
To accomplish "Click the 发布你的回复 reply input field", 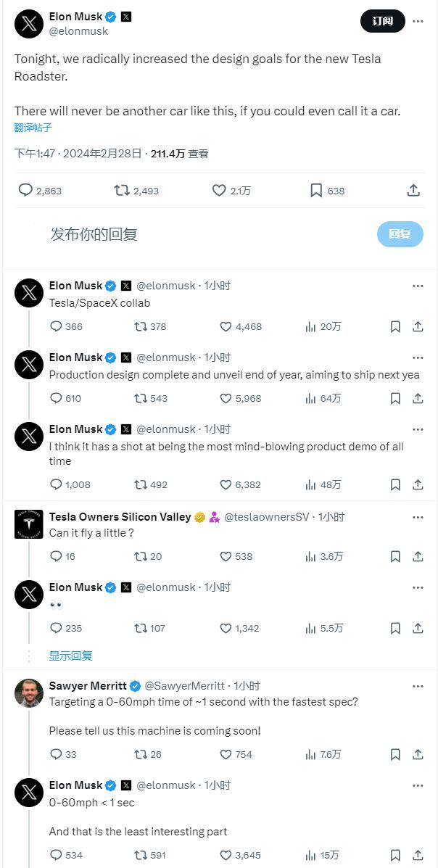I will coord(94,233).
